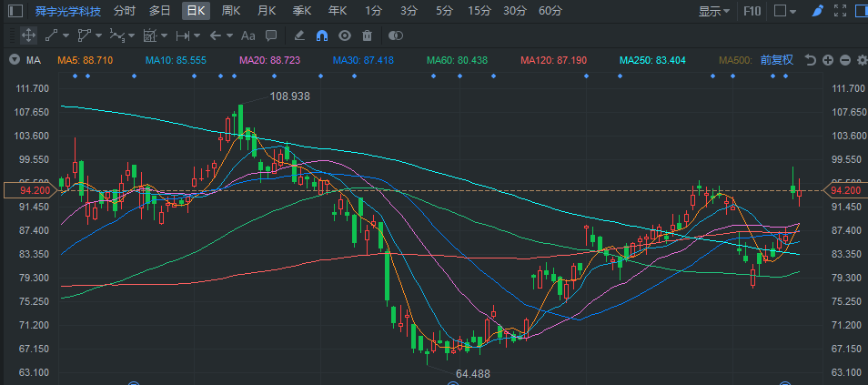Delete all drawings with trash icon
Image resolution: width=868 pixels, height=385 pixels.
click(367, 35)
